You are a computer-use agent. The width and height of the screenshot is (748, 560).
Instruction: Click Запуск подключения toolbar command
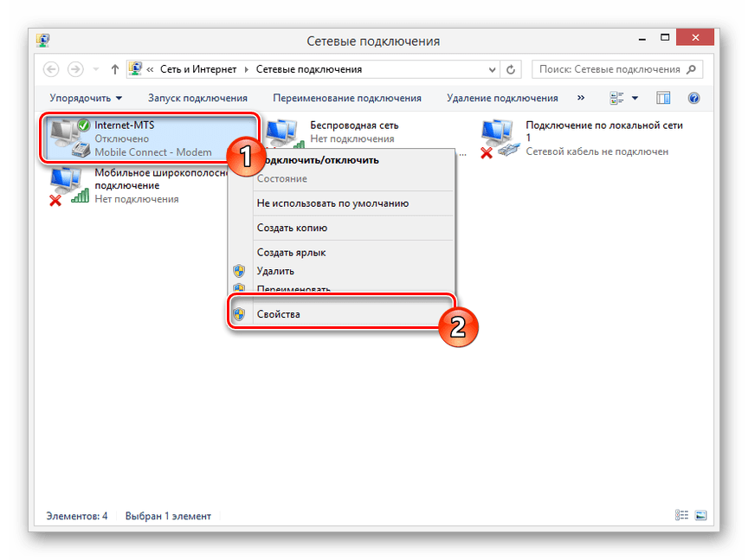[x=197, y=99]
